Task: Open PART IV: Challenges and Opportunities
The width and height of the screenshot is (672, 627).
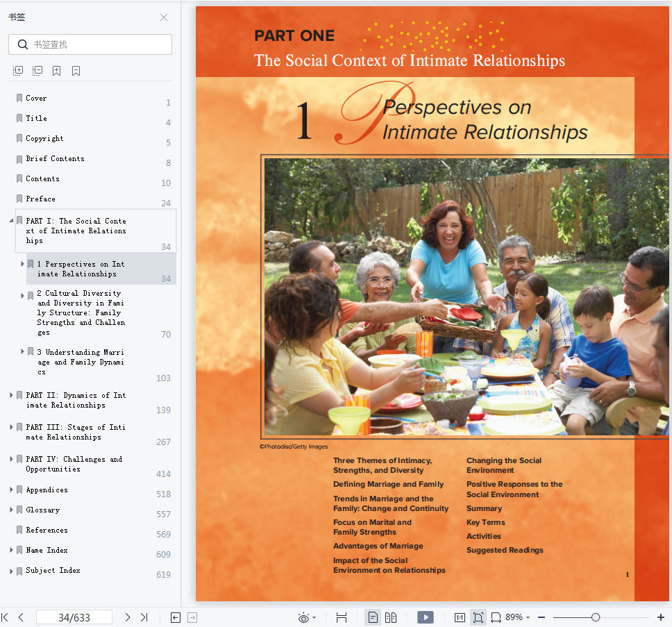Action: 74,464
